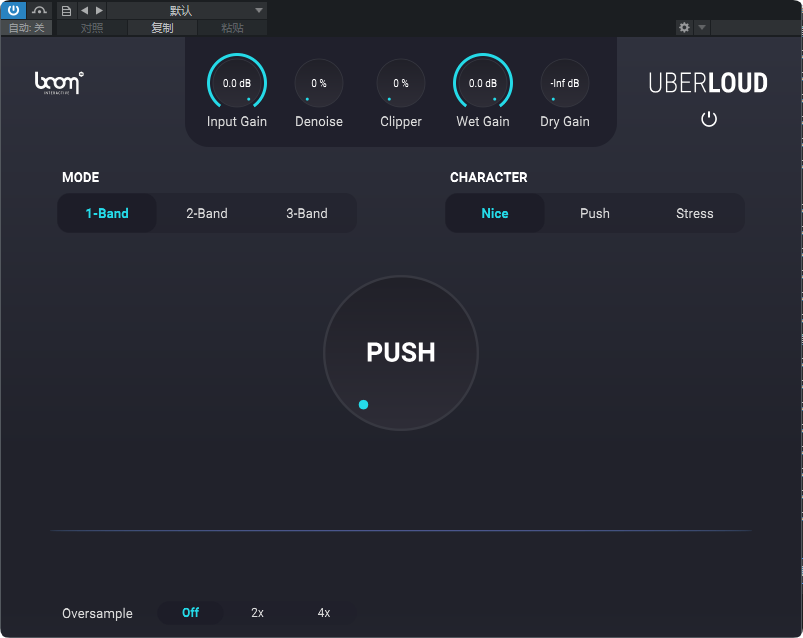Adjust the Input Gain knob
Screen dimensions: 803x638
(x=237, y=83)
